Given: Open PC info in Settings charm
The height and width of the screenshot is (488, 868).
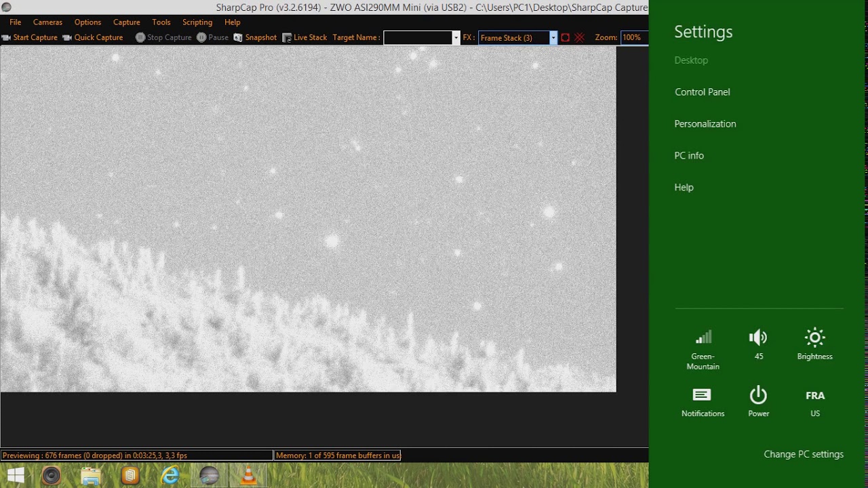Looking at the screenshot, I should (689, 156).
